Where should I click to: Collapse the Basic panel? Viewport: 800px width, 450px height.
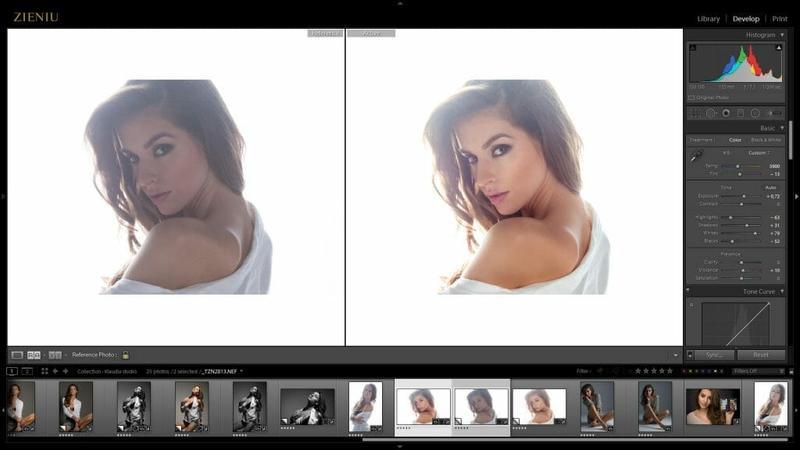coord(781,128)
